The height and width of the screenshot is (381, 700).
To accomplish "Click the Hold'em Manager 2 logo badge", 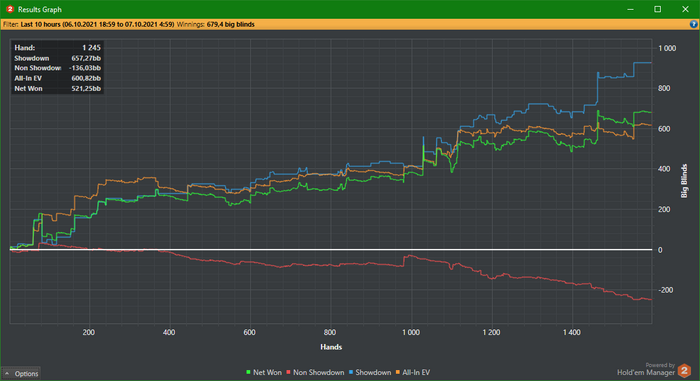I will pyautogui.click(x=684, y=370).
